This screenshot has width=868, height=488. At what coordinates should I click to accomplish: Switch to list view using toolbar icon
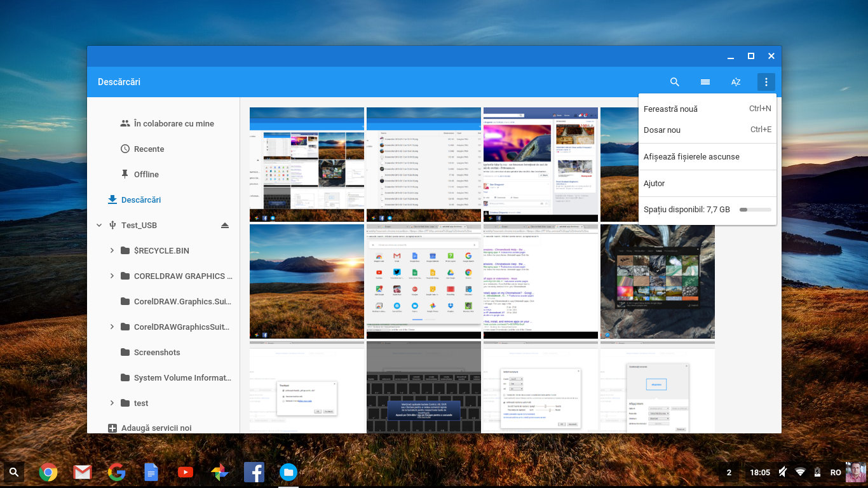point(705,82)
